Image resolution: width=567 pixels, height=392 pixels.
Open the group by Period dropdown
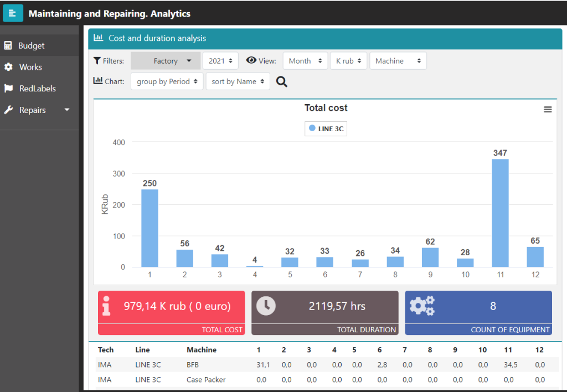pyautogui.click(x=167, y=81)
